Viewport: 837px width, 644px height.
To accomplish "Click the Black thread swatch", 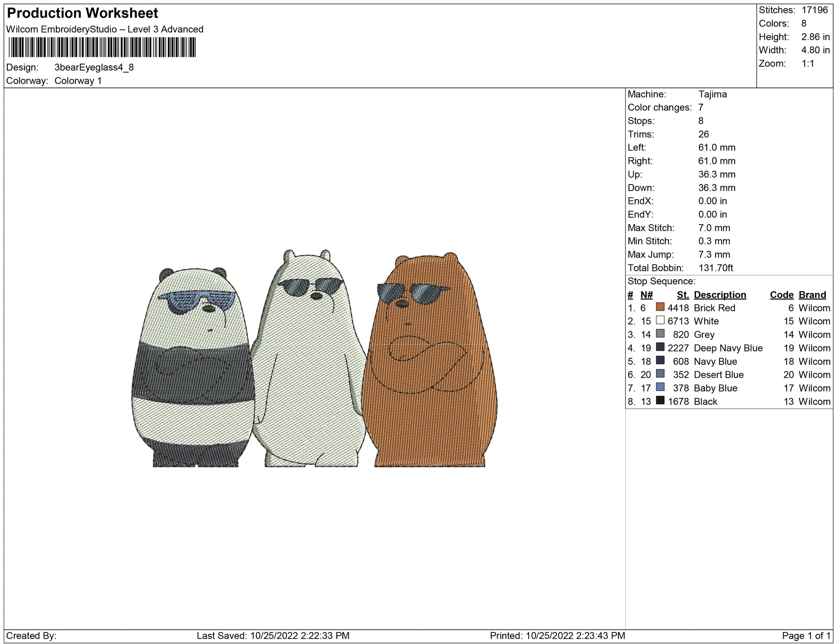I will [x=660, y=401].
